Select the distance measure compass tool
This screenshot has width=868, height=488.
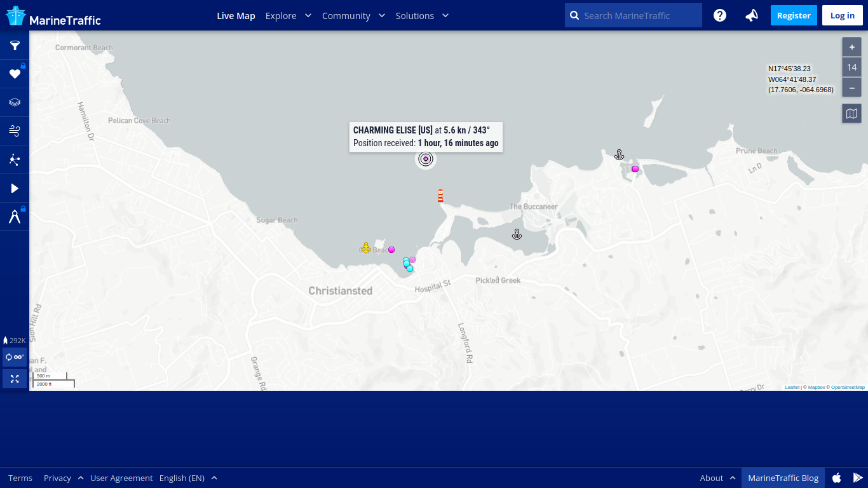tap(15, 217)
